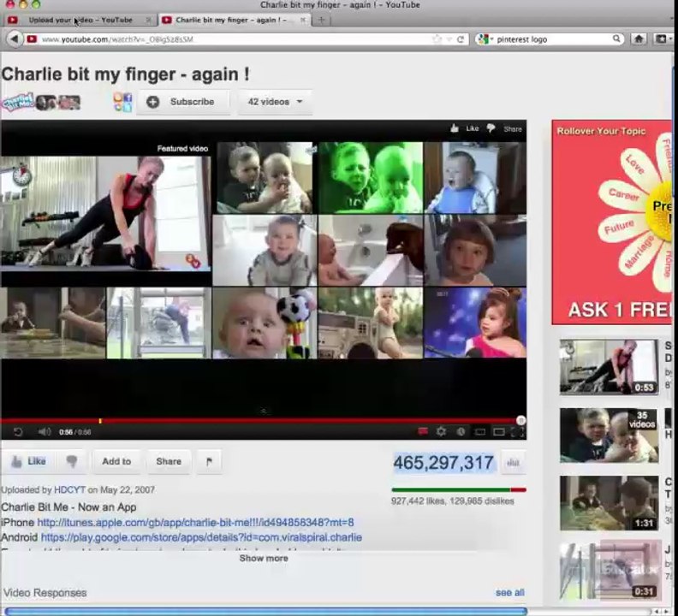Like the video below the player
678x616 pixels.
pos(29,462)
